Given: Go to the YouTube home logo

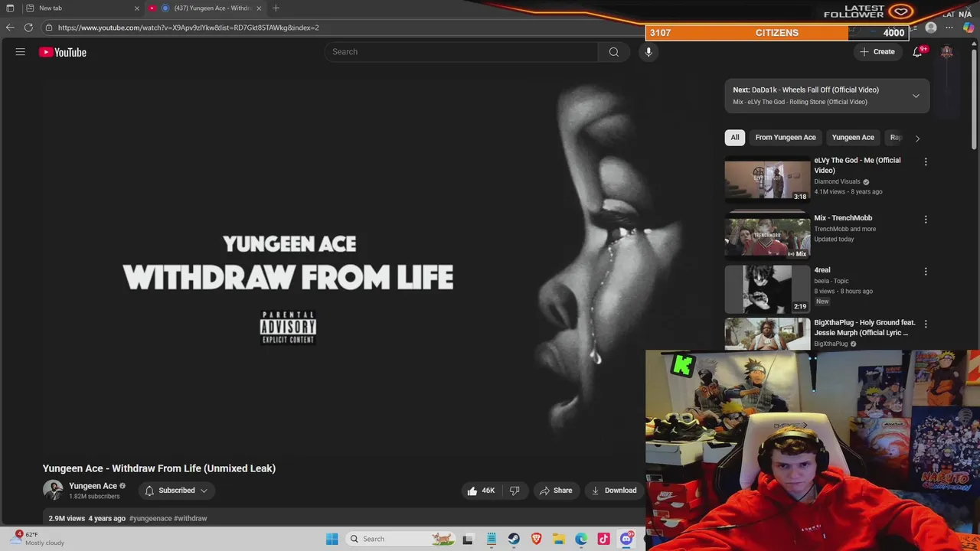Looking at the screenshot, I should point(63,52).
